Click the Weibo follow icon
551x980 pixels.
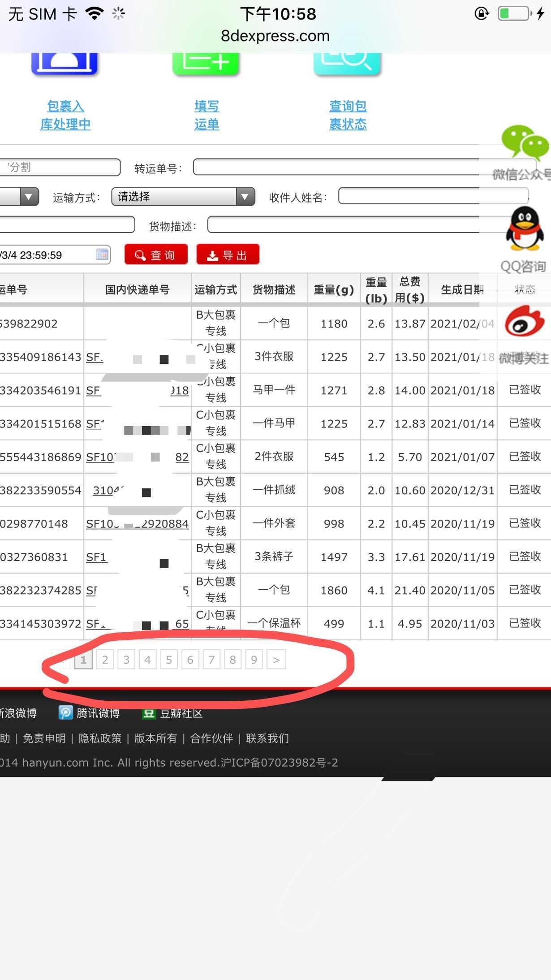tap(524, 321)
